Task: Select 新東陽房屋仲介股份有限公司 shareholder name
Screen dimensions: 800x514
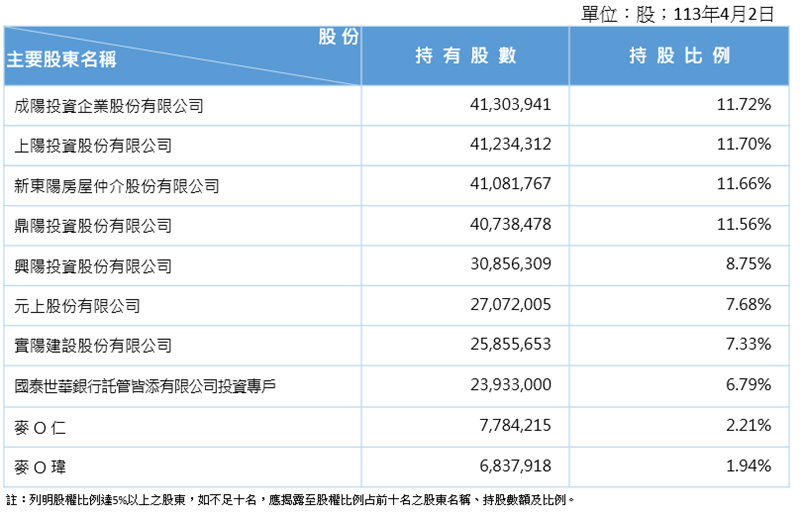Action: click(x=117, y=186)
